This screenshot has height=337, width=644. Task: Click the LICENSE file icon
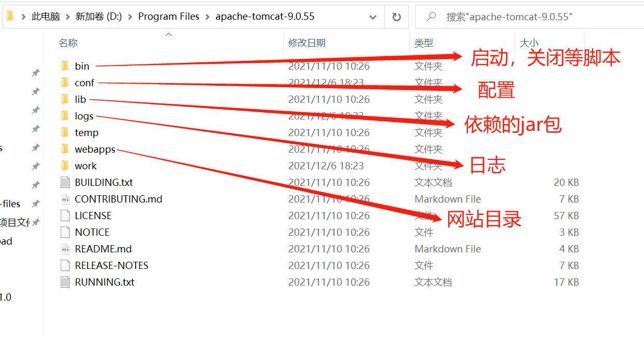(x=65, y=215)
